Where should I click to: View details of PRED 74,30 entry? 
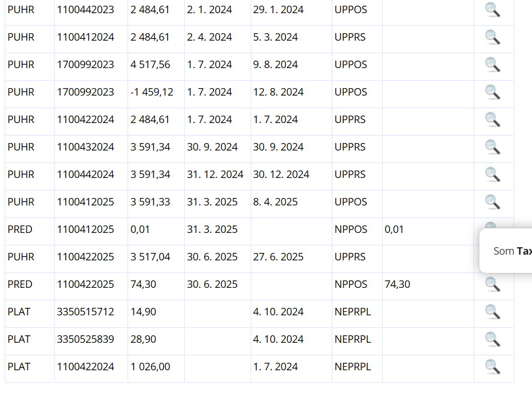click(x=493, y=284)
